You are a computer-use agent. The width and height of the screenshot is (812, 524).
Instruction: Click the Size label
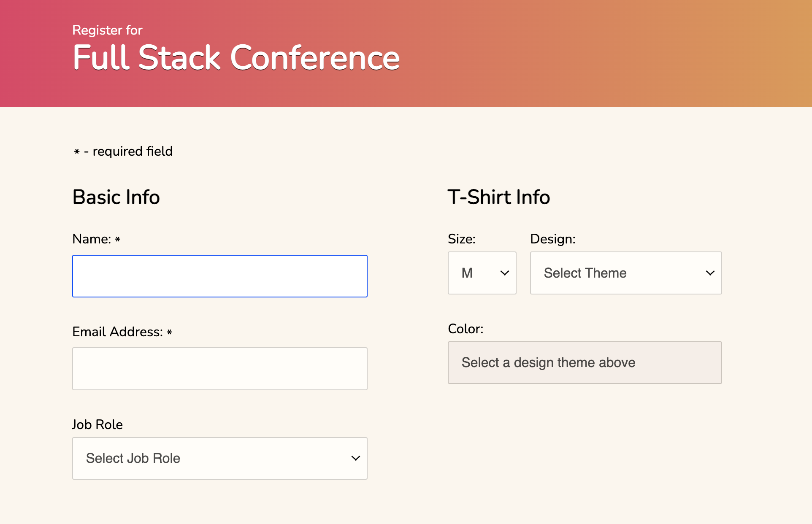[462, 239]
